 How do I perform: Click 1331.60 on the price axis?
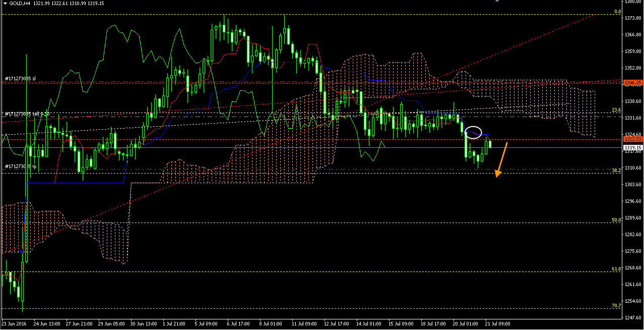pos(633,118)
